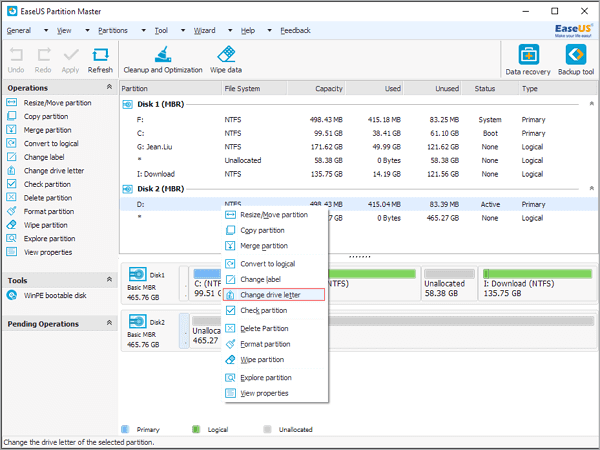Sort by the File System column header
This screenshot has height=450, width=600.
(254, 89)
